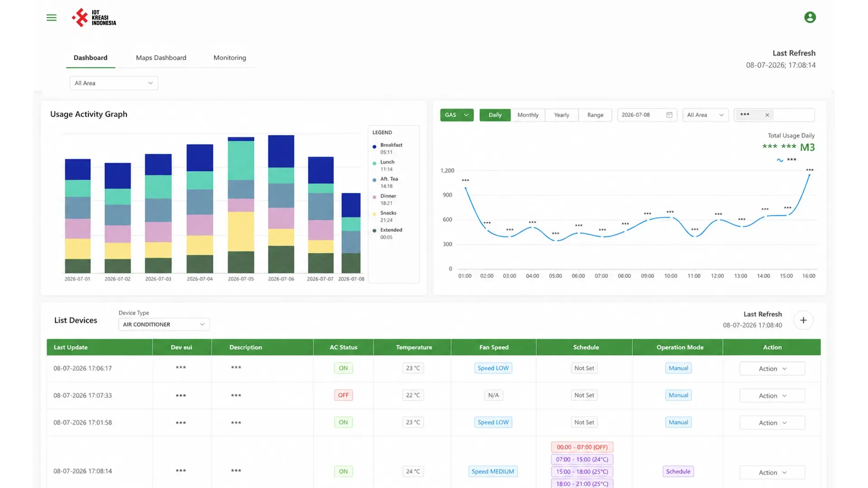Click the 16:00 line chart data point

(x=809, y=175)
